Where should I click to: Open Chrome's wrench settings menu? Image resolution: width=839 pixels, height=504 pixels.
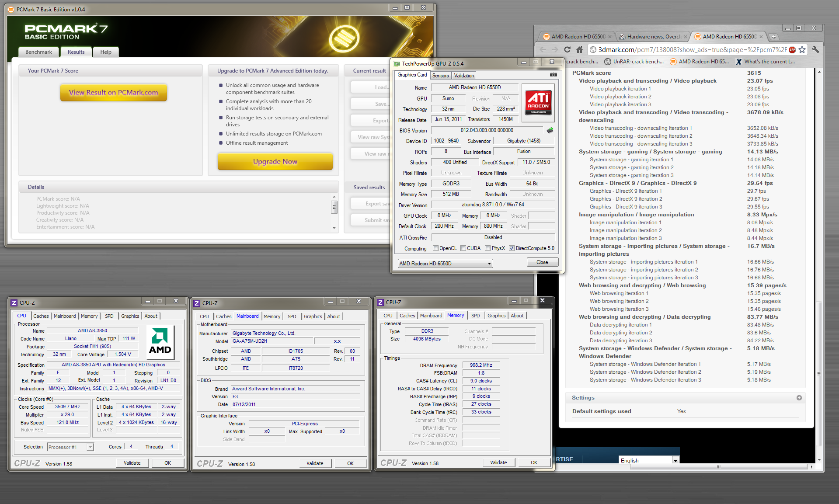click(x=815, y=49)
